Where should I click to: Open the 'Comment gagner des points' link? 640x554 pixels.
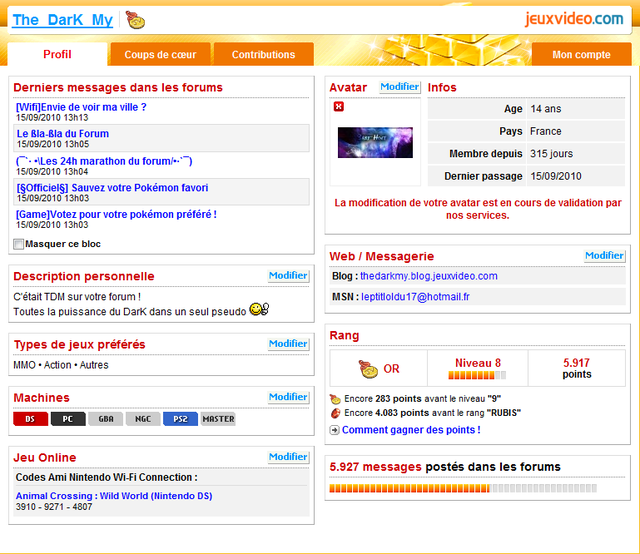pos(410,430)
